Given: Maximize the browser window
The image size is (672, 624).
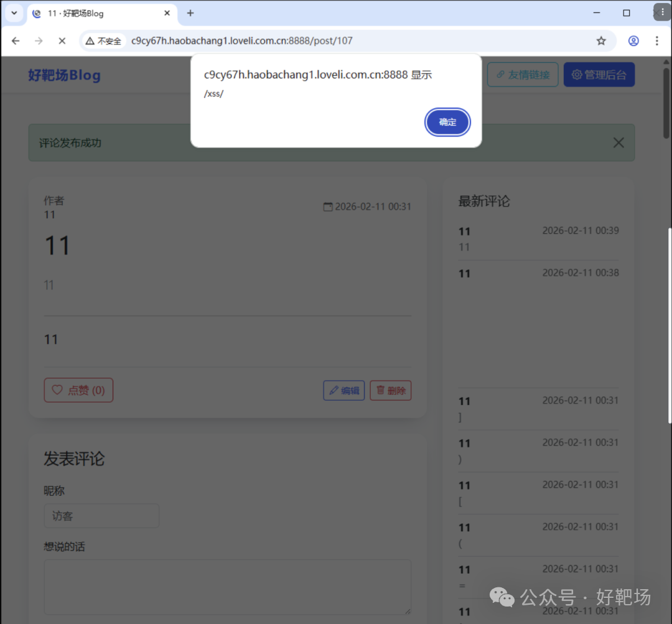Looking at the screenshot, I should click(626, 13).
